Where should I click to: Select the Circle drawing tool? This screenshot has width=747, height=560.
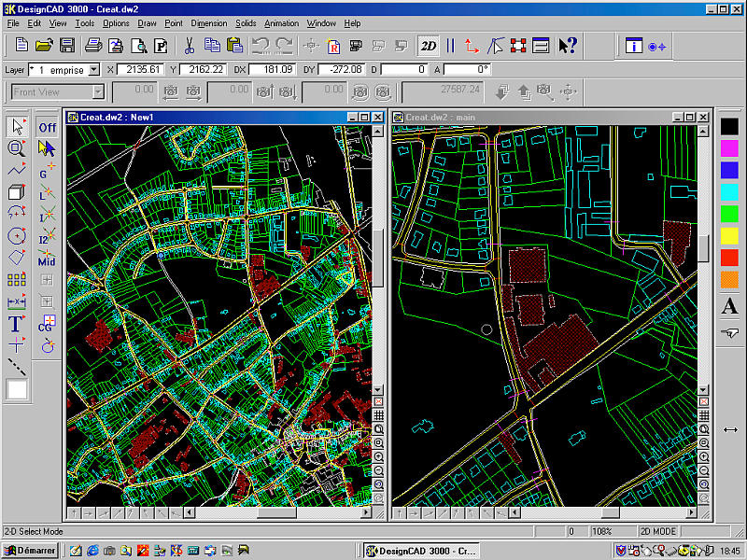pyautogui.click(x=16, y=236)
